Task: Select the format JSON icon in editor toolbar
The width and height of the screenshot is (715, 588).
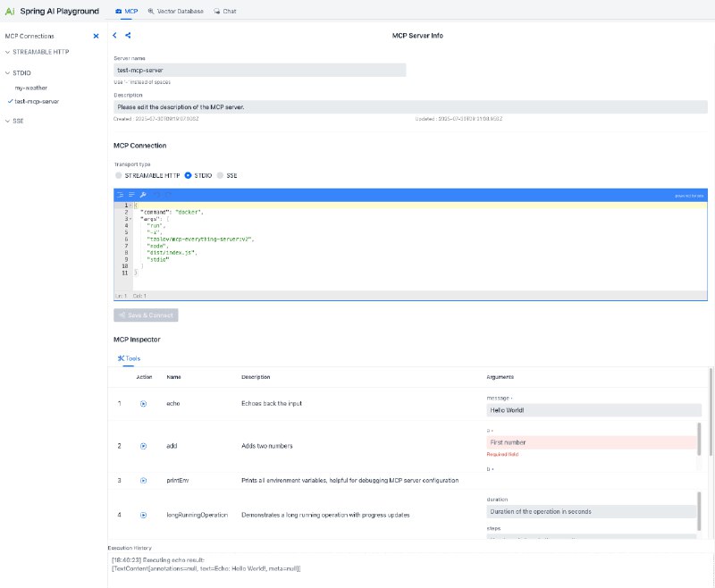Action: pos(121,195)
